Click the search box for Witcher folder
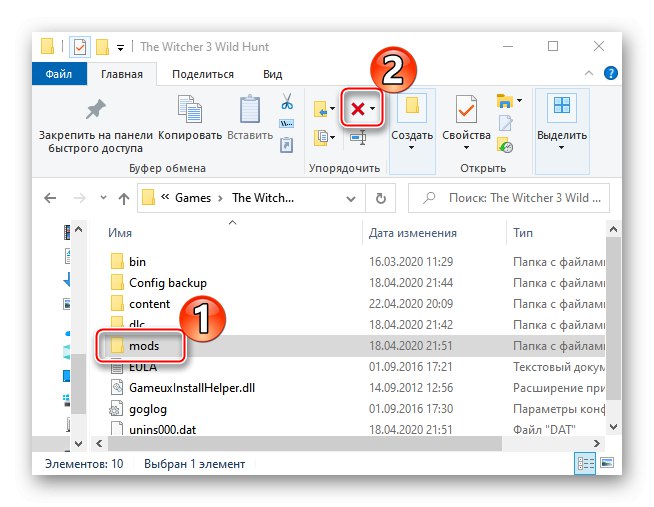This screenshot has height=507, width=654. click(x=509, y=198)
